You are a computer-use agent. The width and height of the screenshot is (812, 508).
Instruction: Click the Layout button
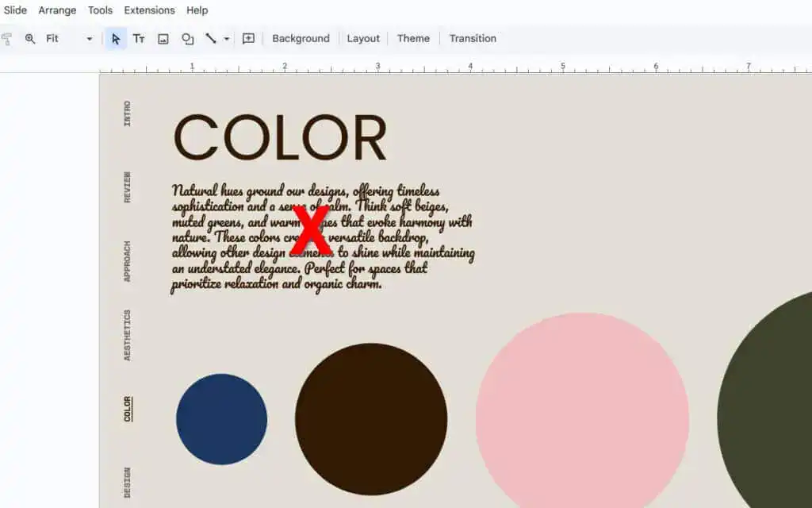tap(363, 38)
